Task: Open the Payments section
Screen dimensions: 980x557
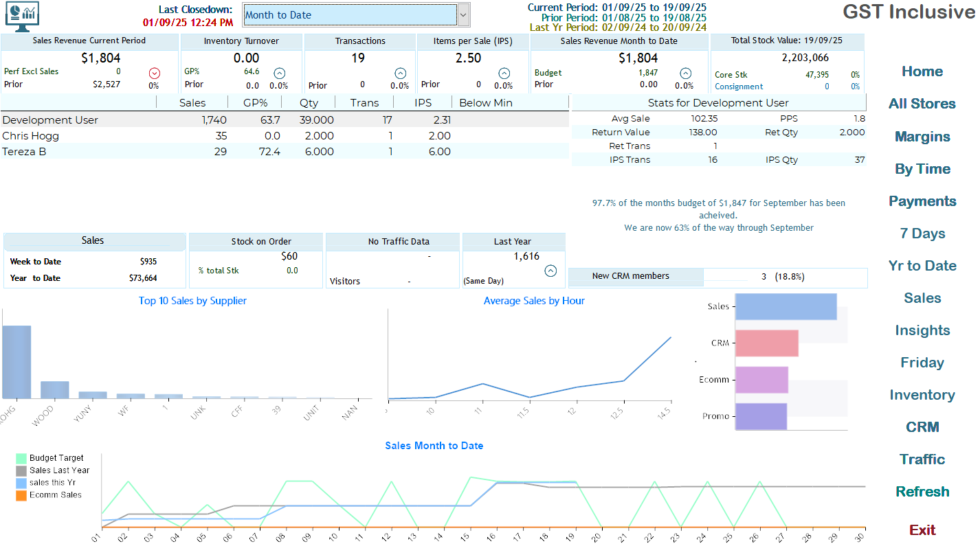Action: (x=922, y=201)
